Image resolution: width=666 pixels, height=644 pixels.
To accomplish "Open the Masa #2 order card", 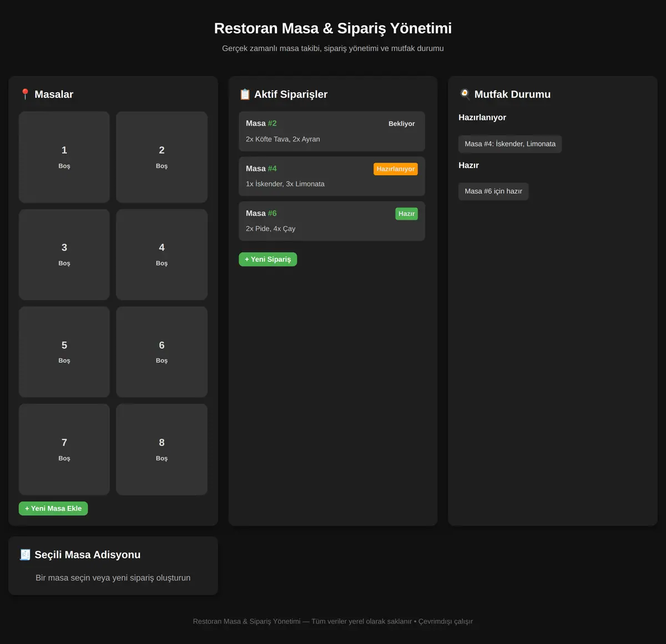I will 332,131.
